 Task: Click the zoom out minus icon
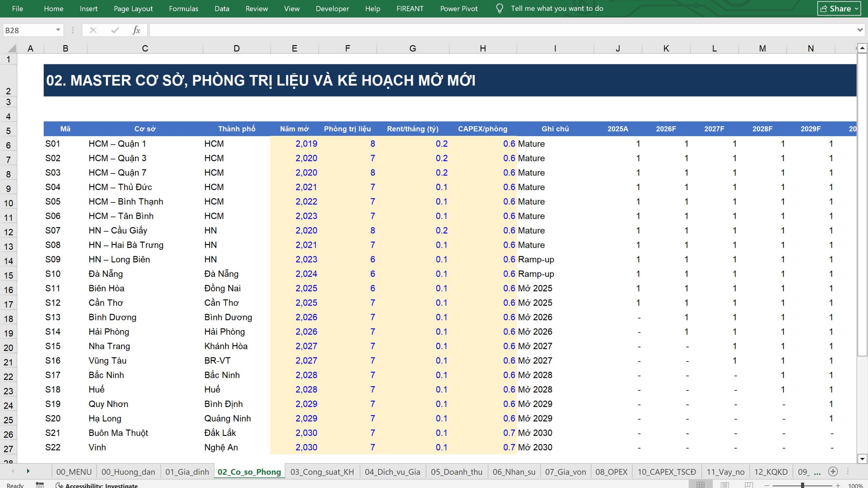coord(767,486)
